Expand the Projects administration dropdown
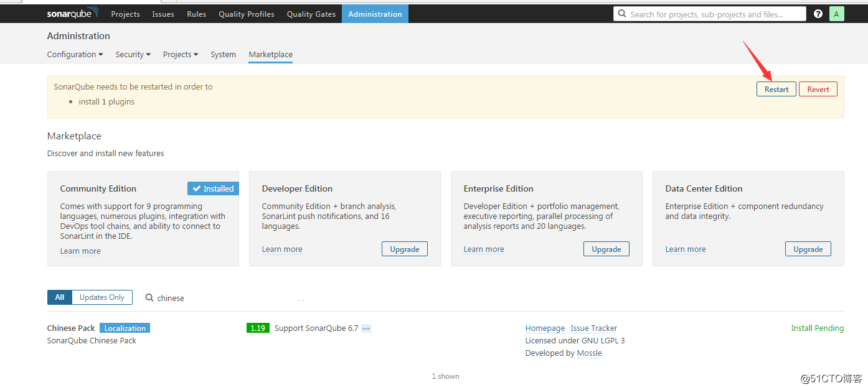 [x=181, y=55]
